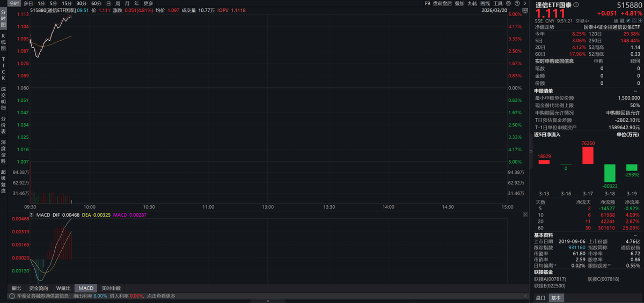Toggle 叠加 overlay comparison
Image resolution: width=644 pixels, height=303 pixels.
pyautogui.click(x=459, y=3)
